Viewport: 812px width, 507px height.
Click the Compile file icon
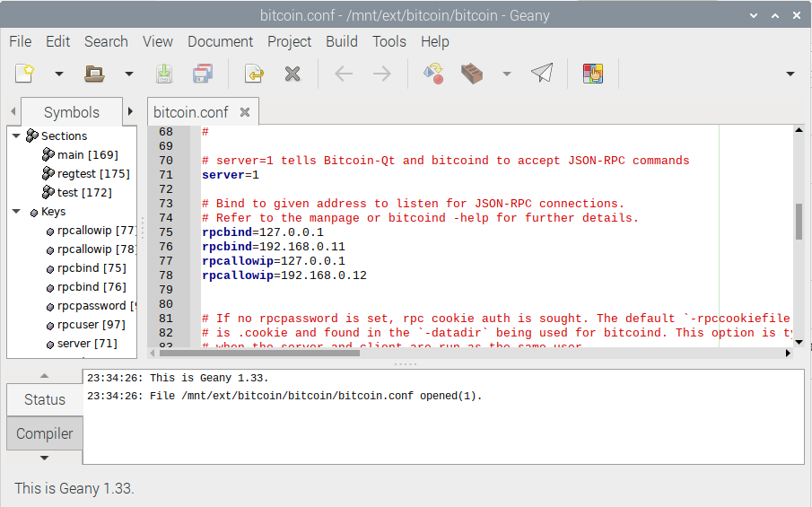433,74
